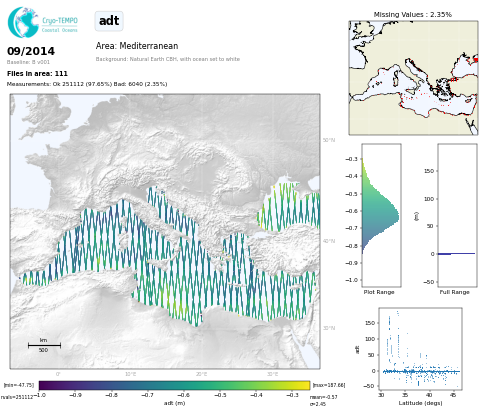Click the Cryo-TEMPO Coastal Oceans text
Screen dimensions: 492x410
pos(60,25)
